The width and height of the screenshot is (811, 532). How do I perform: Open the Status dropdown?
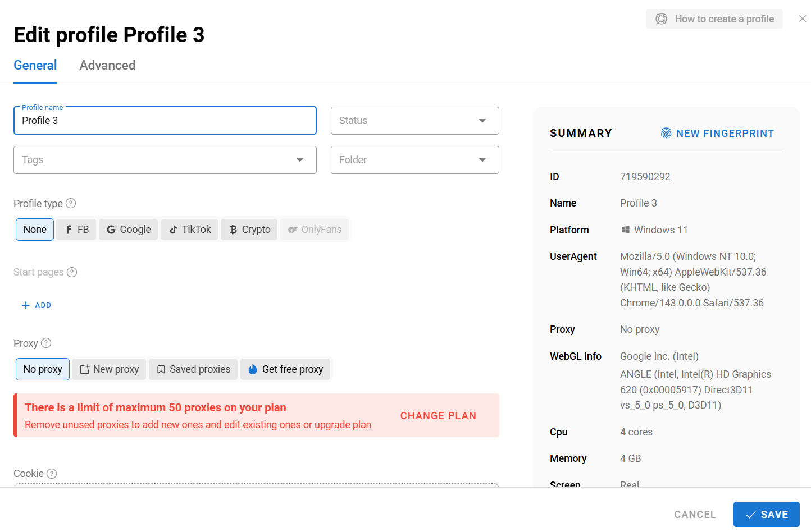click(414, 121)
